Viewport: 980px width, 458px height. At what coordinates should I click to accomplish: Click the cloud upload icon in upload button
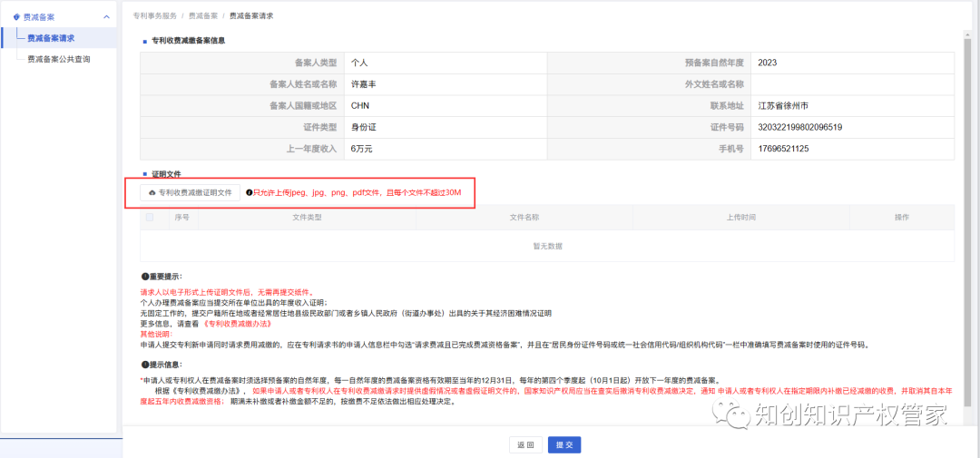click(x=152, y=193)
